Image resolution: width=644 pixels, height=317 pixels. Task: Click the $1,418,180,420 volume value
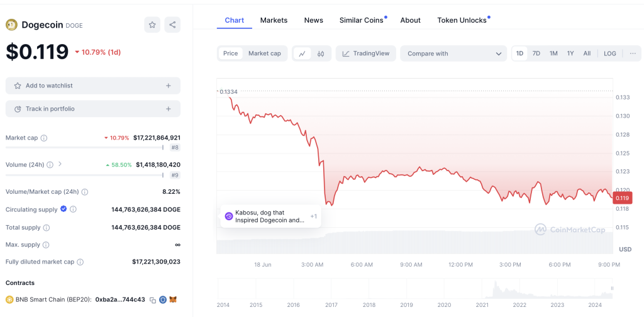158,165
